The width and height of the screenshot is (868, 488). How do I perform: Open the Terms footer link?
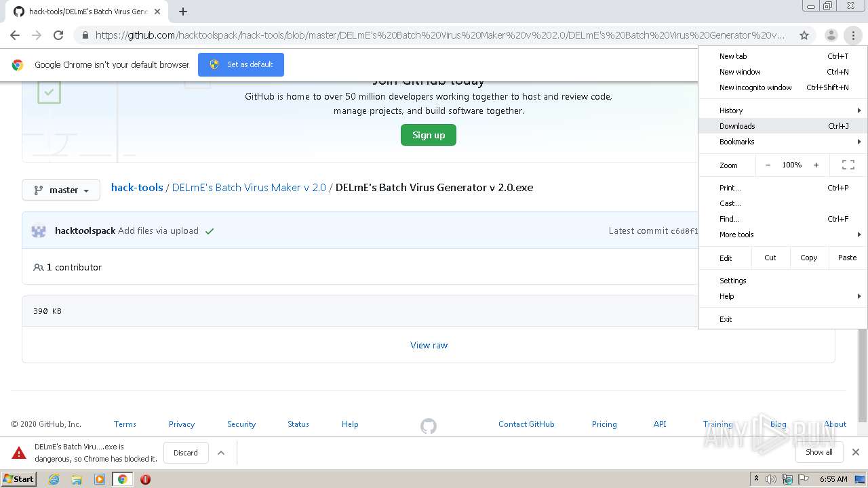coord(125,424)
